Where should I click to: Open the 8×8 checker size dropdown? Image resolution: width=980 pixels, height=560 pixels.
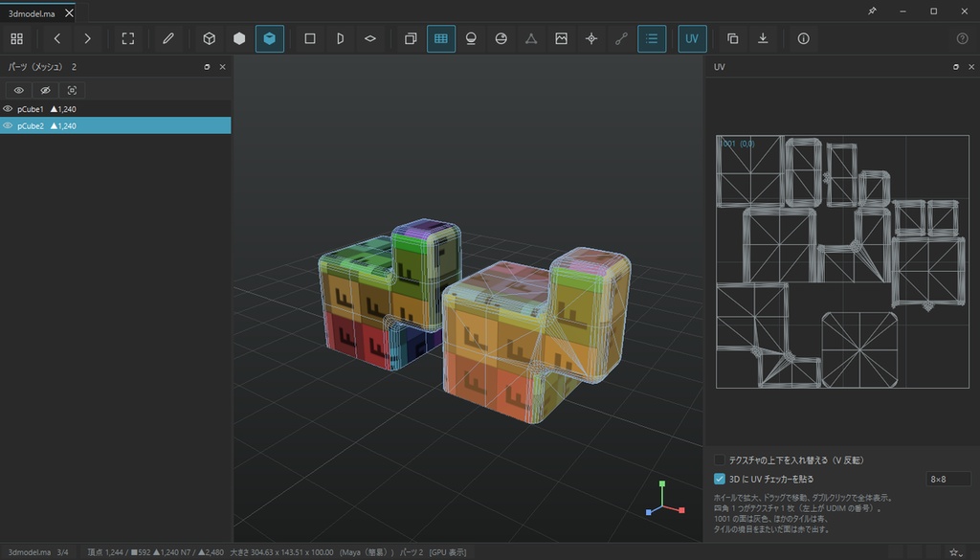coord(948,480)
